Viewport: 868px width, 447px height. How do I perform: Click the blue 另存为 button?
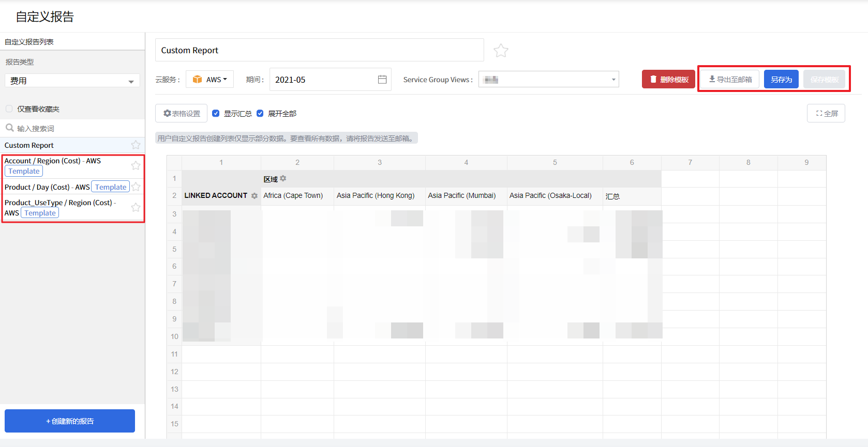point(781,80)
